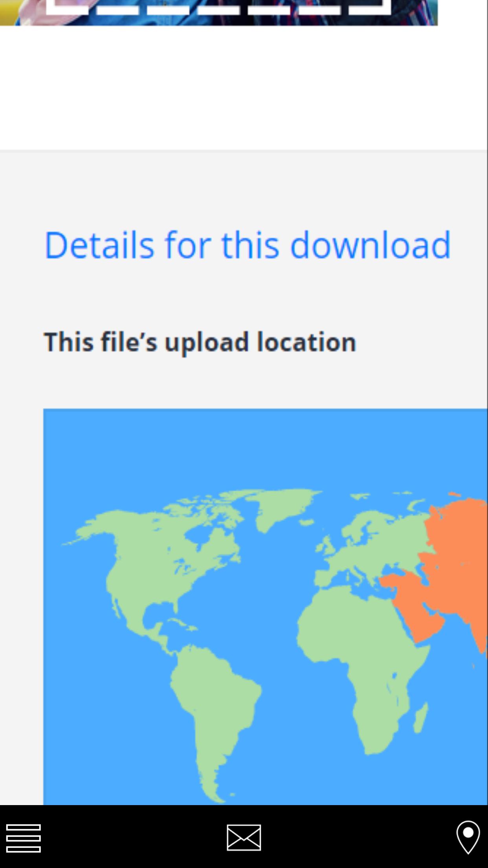Click Greenland on the world map

point(283,507)
